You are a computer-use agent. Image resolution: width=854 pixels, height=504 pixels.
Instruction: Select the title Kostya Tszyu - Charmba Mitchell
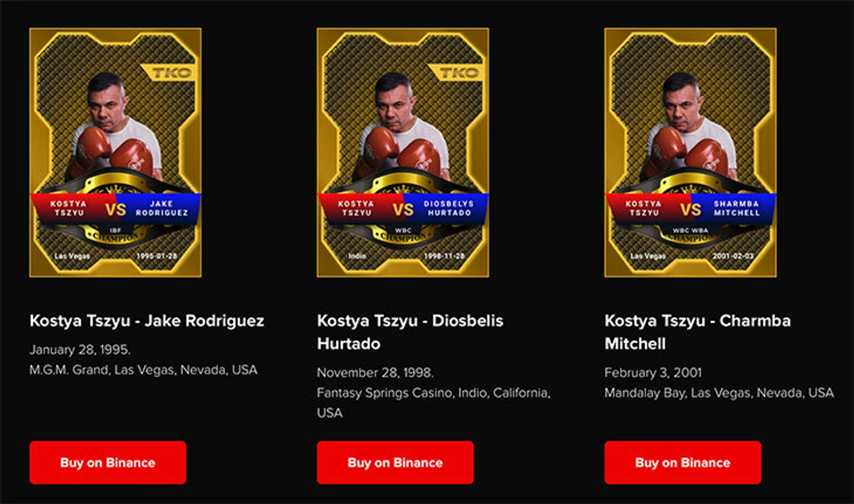click(698, 332)
